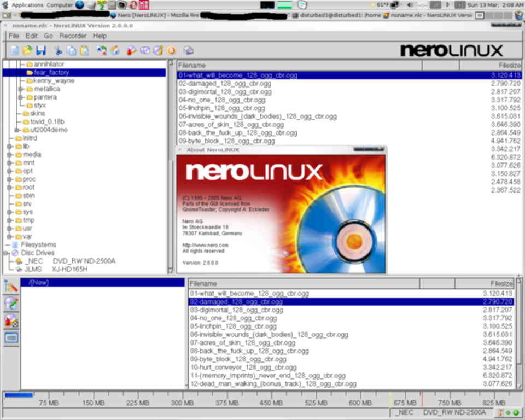Click the refresh arrows toolbar icon
The width and height of the screenshot is (525, 420).
pyautogui.click(x=102, y=50)
